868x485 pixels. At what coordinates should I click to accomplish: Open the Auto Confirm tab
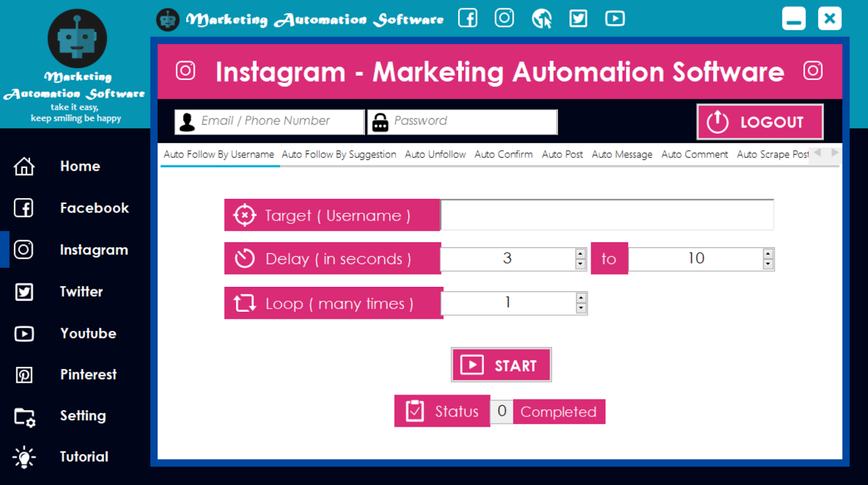[x=503, y=155]
